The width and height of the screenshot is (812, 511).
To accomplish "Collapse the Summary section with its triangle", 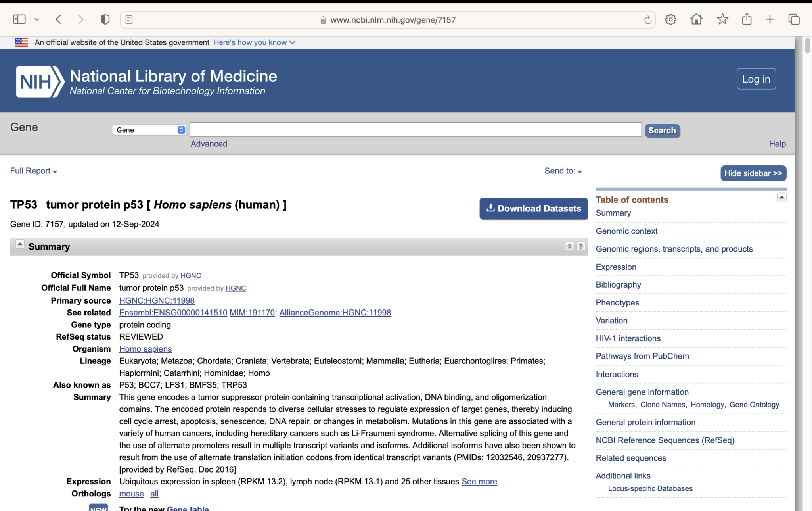I will (19, 244).
